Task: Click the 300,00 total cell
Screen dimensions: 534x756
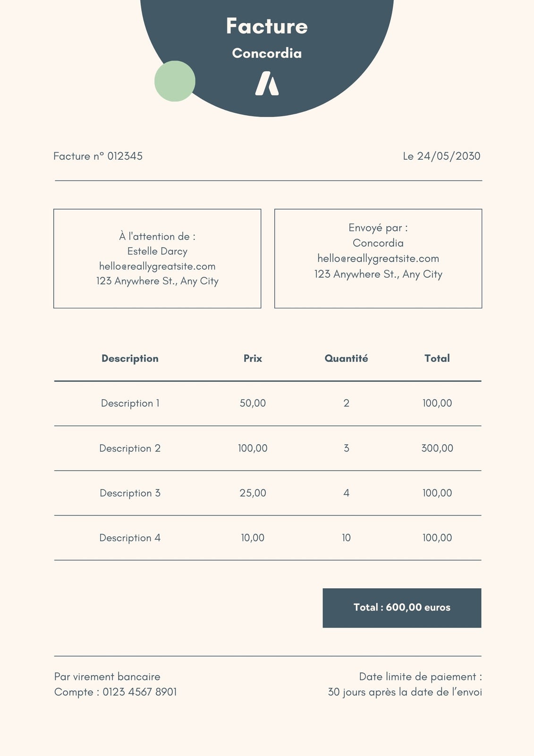Action: click(437, 448)
